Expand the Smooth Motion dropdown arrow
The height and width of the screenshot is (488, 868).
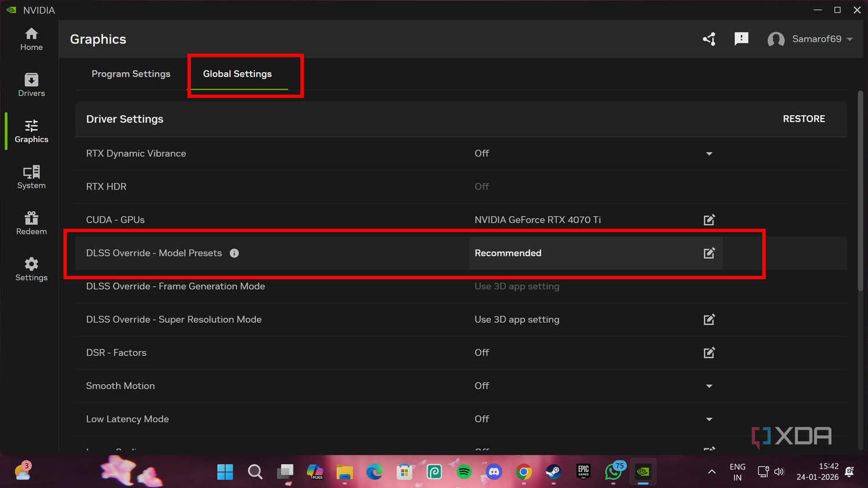click(x=709, y=386)
